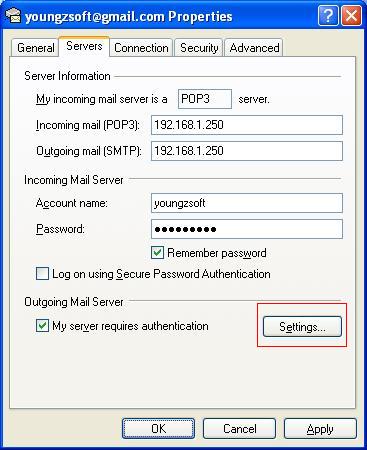The width and height of the screenshot is (367, 450).
Task: Switch to the General tab
Action: [x=35, y=48]
